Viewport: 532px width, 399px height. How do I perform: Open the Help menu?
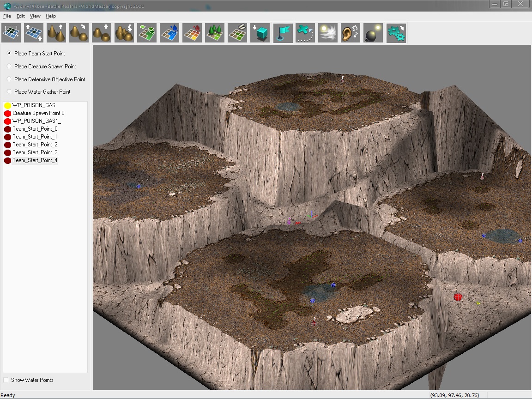point(50,16)
